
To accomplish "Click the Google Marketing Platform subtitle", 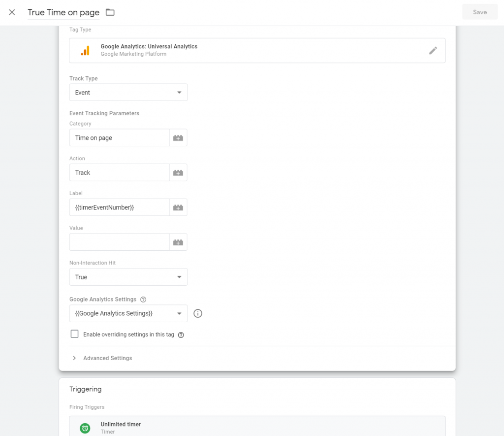I will point(133,54).
